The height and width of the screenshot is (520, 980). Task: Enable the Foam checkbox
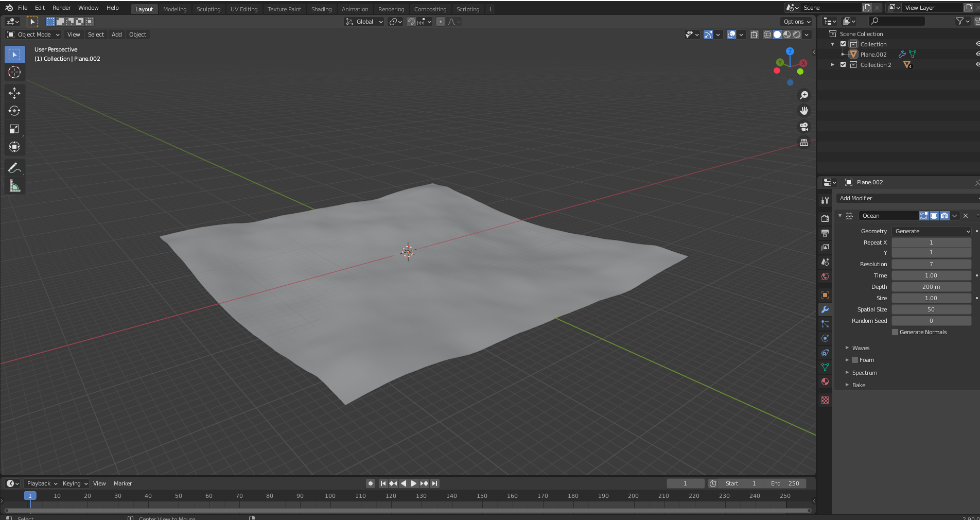click(x=855, y=360)
